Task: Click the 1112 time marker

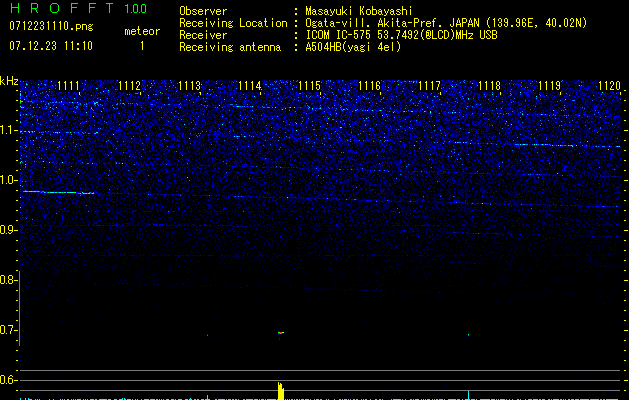Action: [x=129, y=86]
